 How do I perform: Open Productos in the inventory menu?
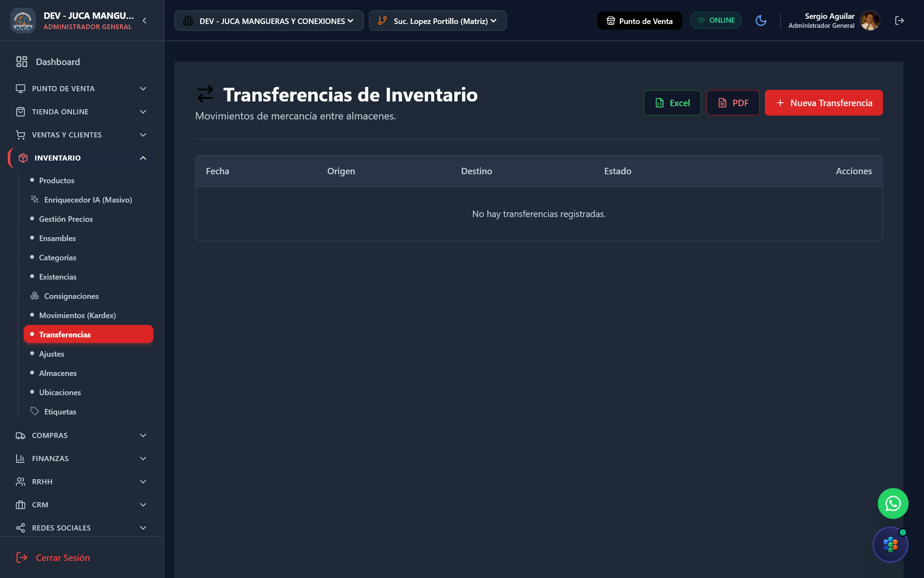pyautogui.click(x=89, y=180)
